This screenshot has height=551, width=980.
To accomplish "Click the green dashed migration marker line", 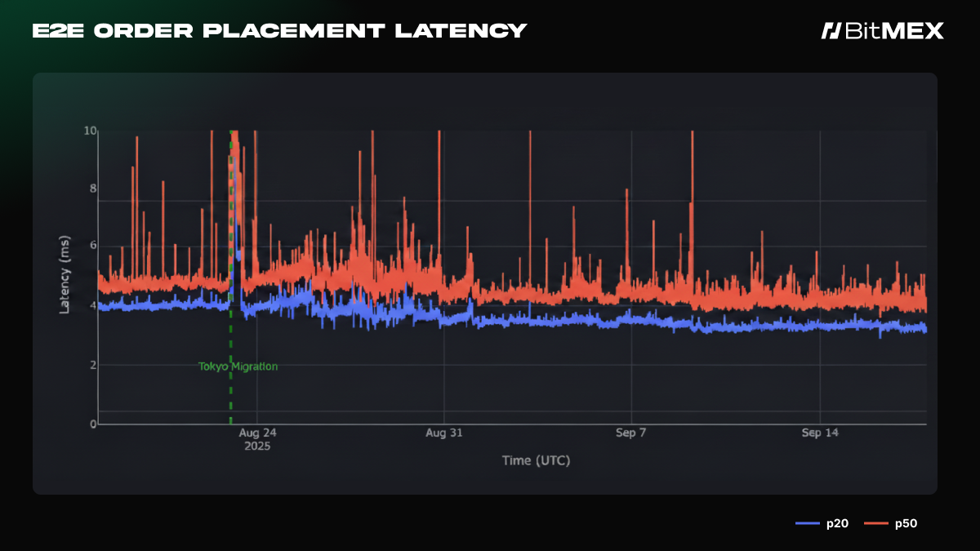I will pyautogui.click(x=230, y=392).
